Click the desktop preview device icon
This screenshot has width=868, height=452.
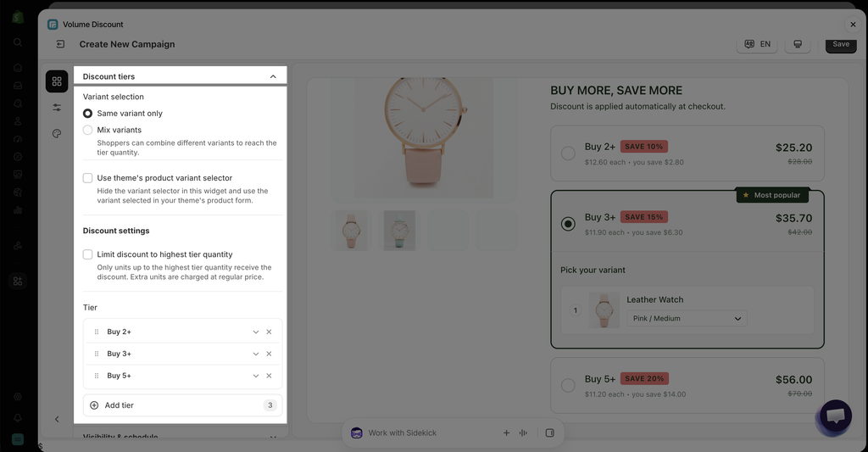798,44
